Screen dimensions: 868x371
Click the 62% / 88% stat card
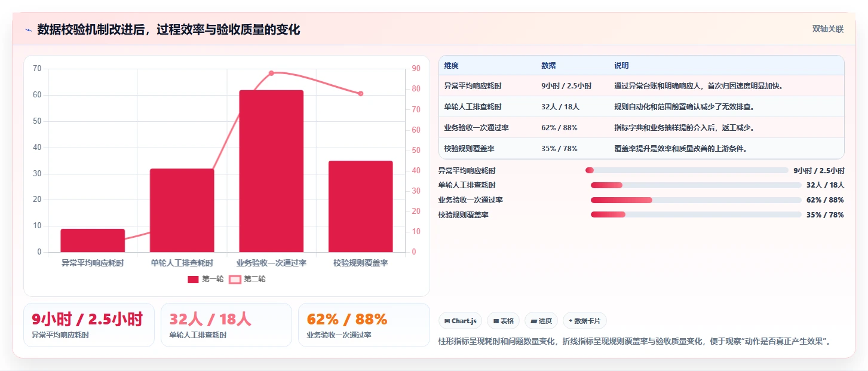364,325
